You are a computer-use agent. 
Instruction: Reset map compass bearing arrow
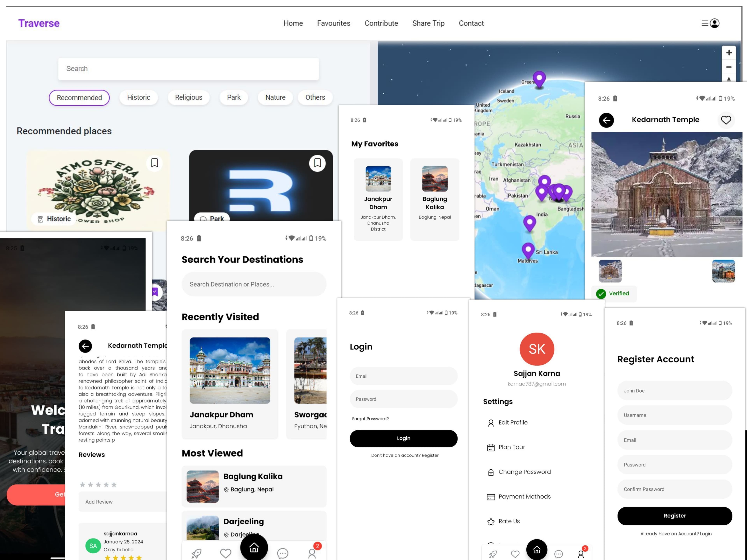[x=729, y=79]
